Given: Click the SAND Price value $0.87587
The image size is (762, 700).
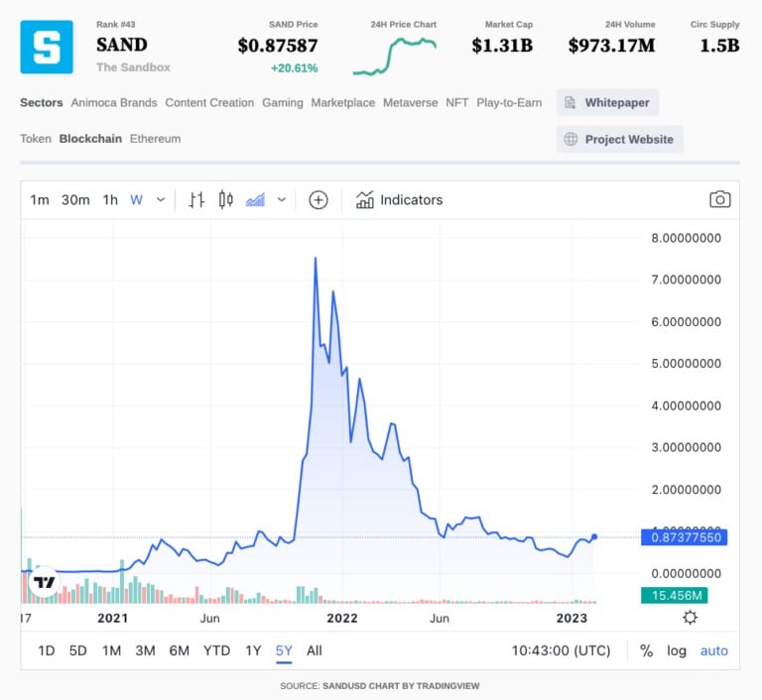Looking at the screenshot, I should tap(278, 46).
